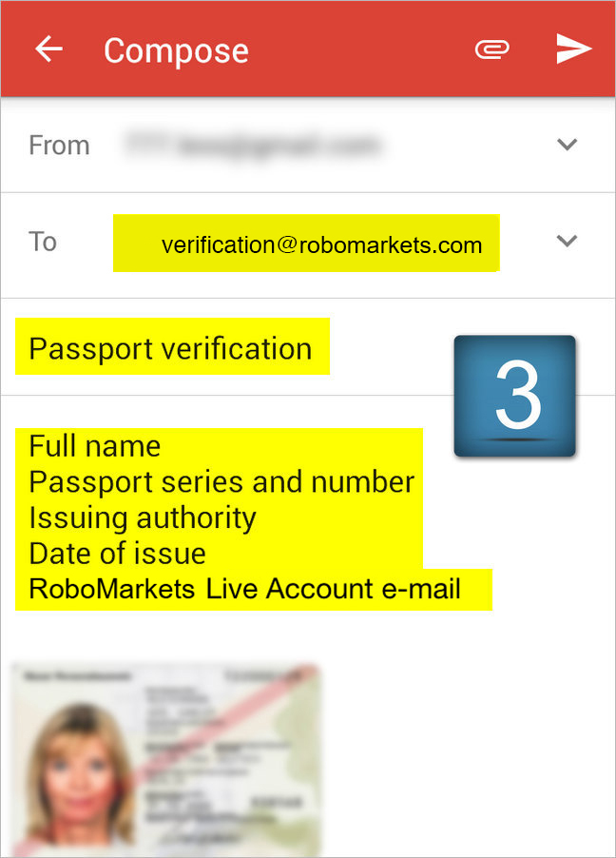Send the email with the paper plane icon
This screenshot has width=616, height=858.
pyautogui.click(x=573, y=49)
